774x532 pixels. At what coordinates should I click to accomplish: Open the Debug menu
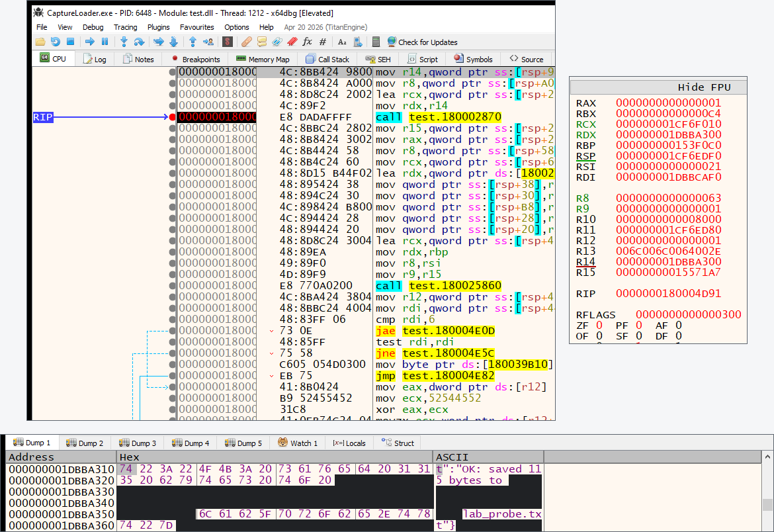93,27
